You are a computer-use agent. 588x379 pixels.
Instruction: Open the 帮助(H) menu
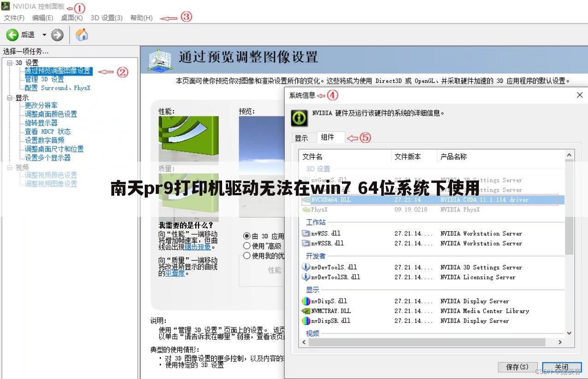click(x=141, y=17)
